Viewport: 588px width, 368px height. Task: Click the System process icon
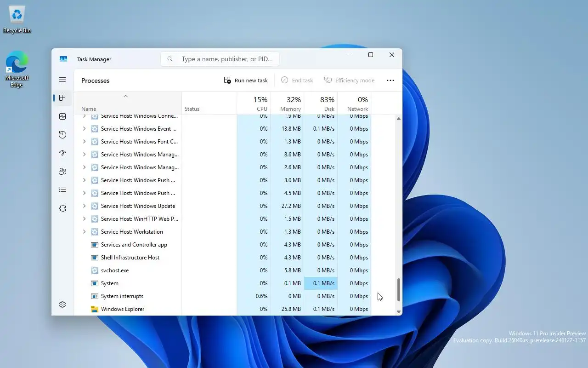click(95, 283)
